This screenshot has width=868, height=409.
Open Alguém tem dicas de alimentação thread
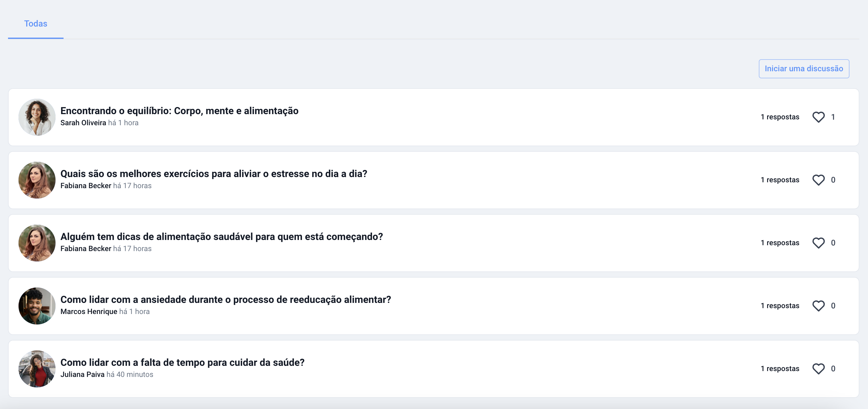222,237
